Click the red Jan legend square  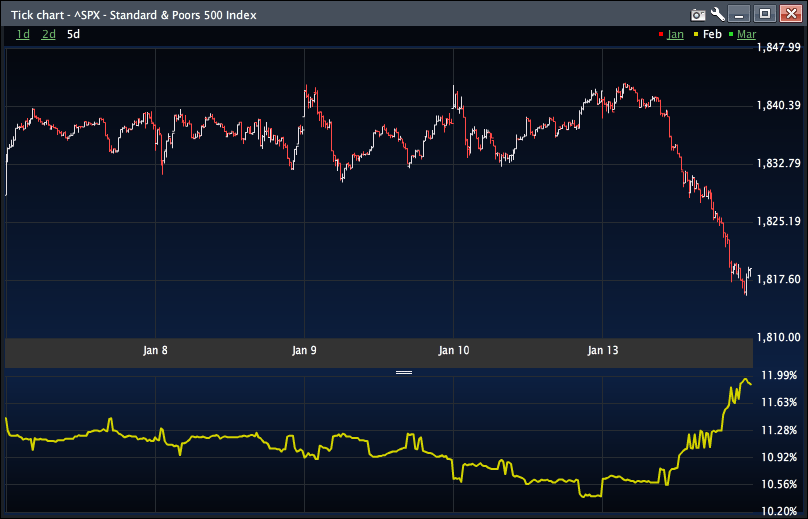[x=660, y=35]
